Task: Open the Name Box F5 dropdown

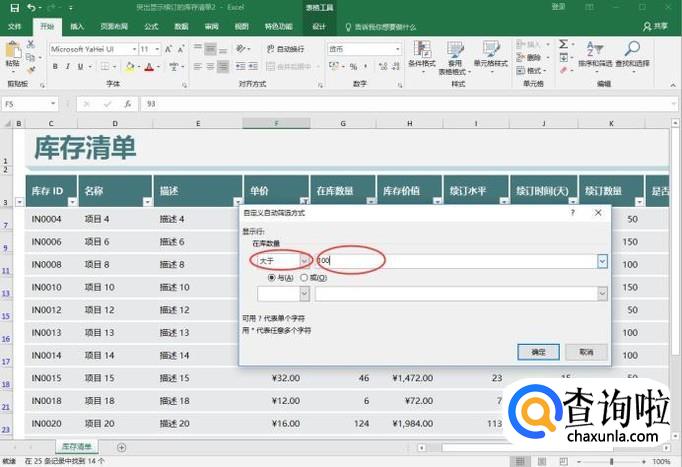Action: coord(53,104)
